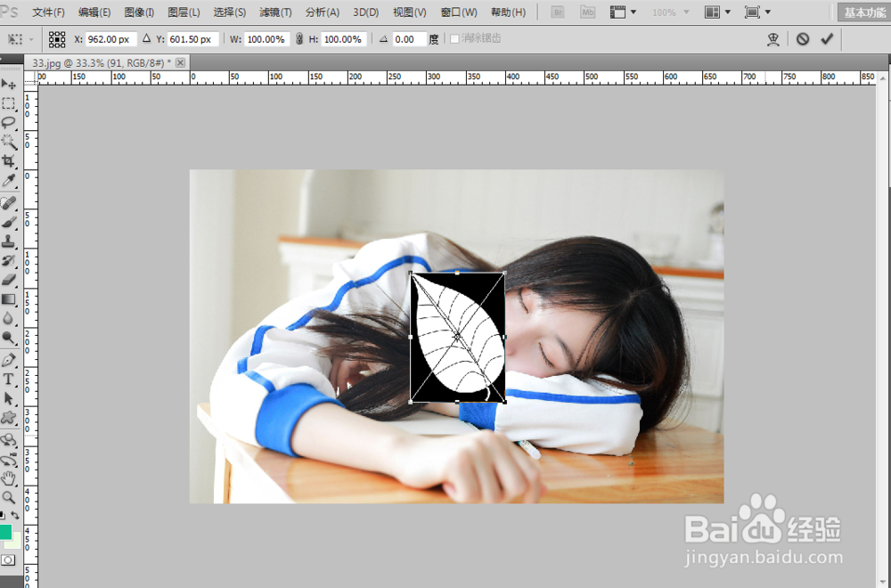Close the 33.jpg document tab
Screen dimensions: 891x588
[x=180, y=62]
